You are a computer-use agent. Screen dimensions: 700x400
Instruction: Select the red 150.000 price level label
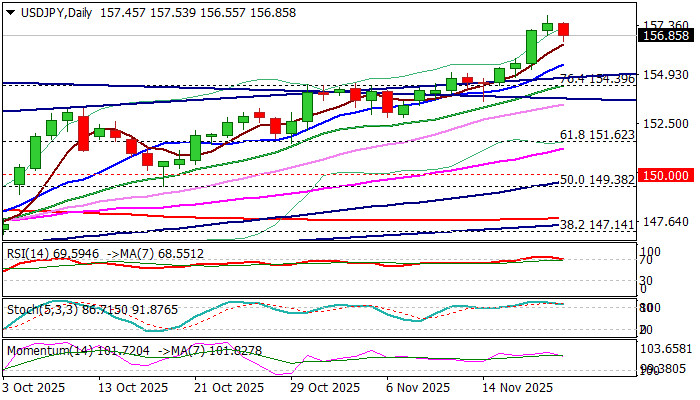[665, 175]
